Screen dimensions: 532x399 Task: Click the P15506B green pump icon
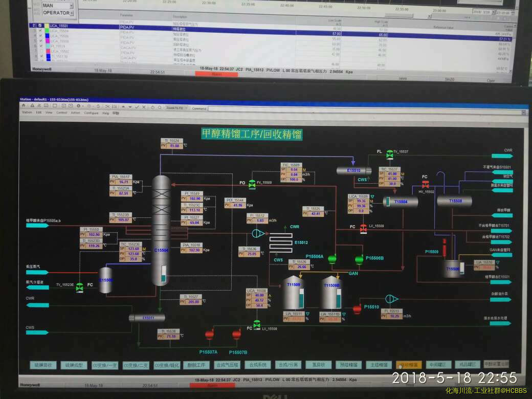(x=360, y=260)
